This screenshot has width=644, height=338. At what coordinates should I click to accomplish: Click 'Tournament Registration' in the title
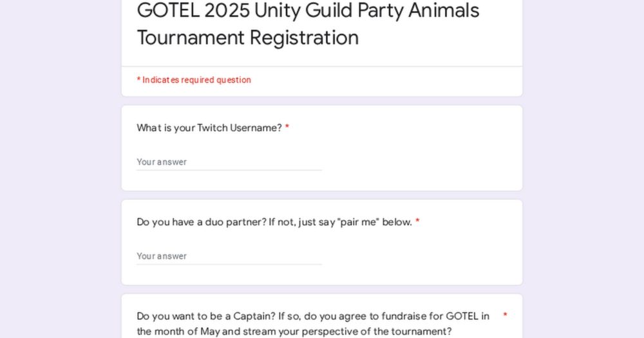pyautogui.click(x=248, y=37)
